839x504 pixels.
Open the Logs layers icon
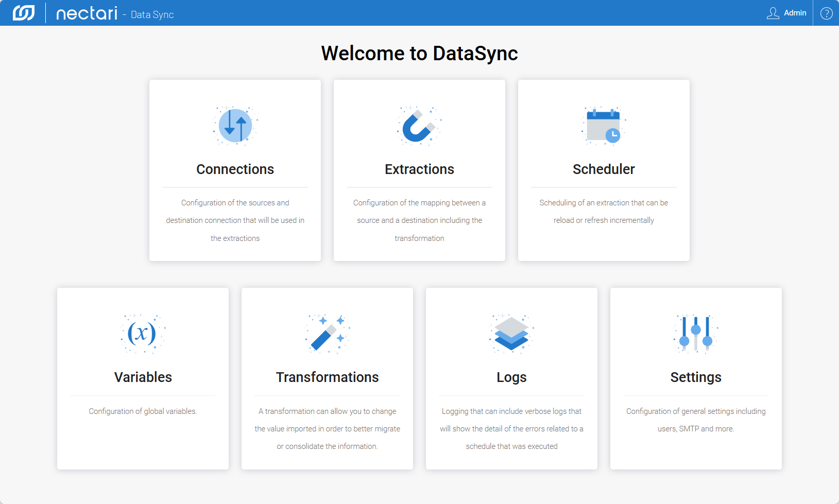(x=511, y=334)
